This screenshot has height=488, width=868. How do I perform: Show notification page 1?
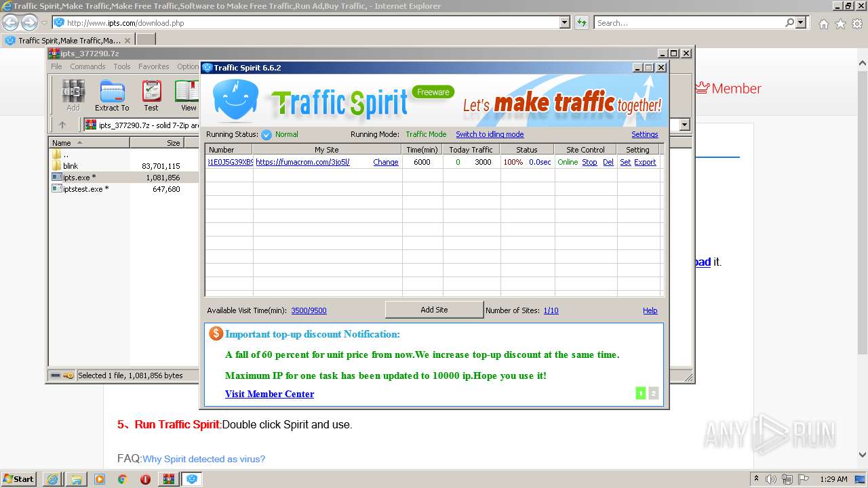tap(641, 393)
